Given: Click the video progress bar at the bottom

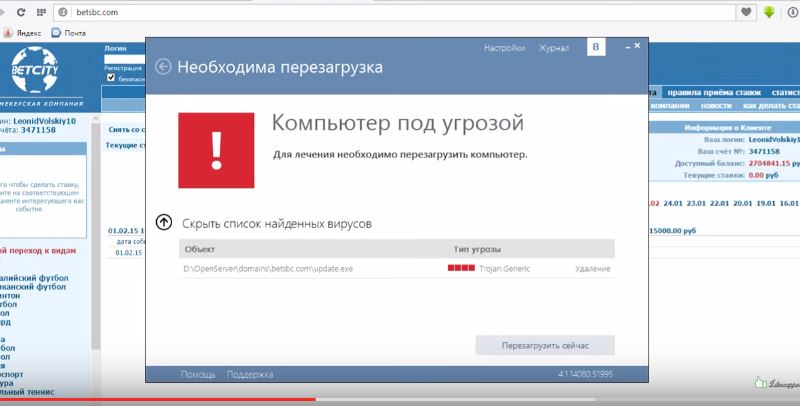Looking at the screenshot, I should 400,400.
